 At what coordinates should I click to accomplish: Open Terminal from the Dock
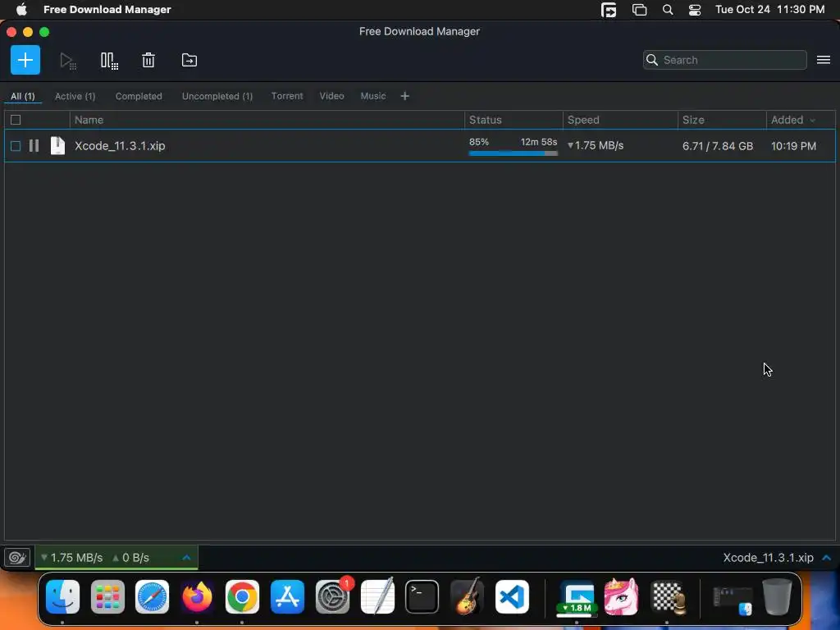(422, 596)
